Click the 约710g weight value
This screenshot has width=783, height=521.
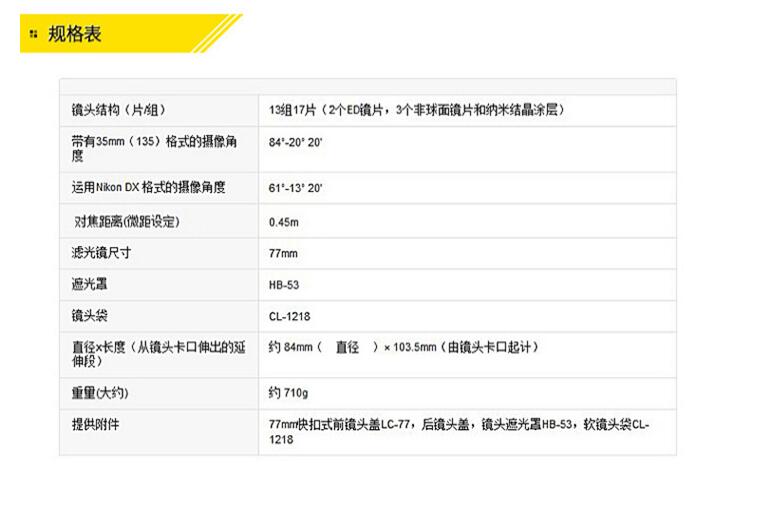[x=288, y=393]
